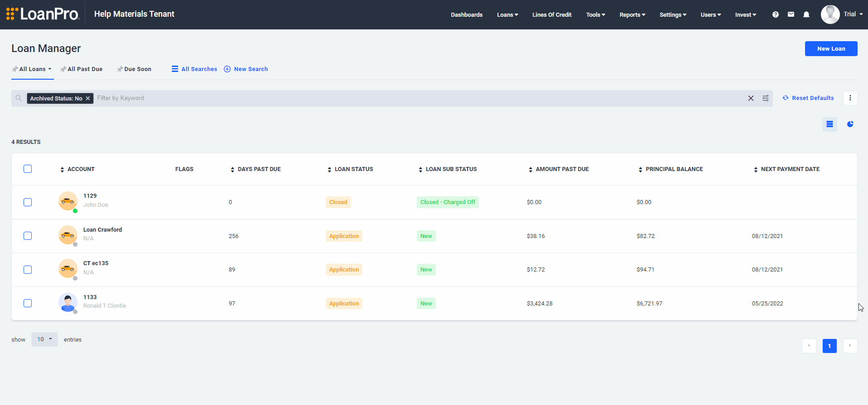Viewport: 868px width, 405px height.
Task: Open CT ec135 account link
Action: tap(96, 263)
